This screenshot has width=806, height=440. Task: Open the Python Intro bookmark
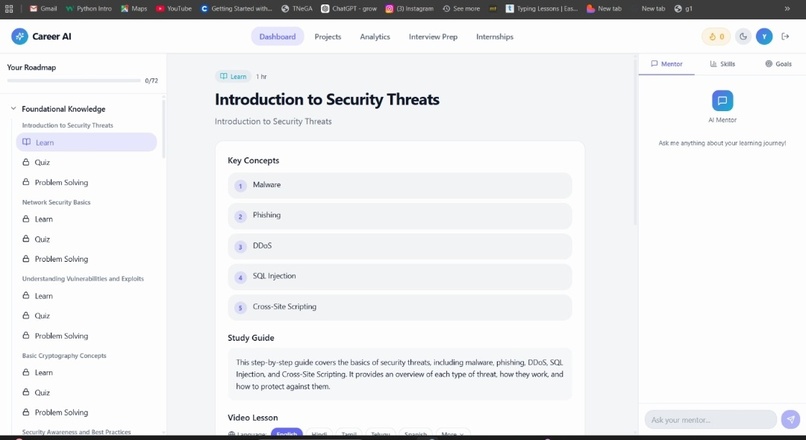click(x=89, y=8)
